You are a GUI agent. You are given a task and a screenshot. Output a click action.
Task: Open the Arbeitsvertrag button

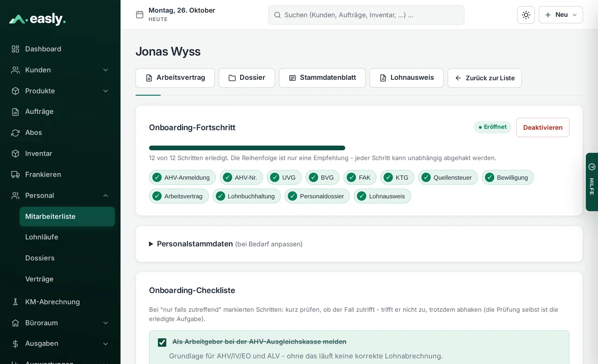(x=175, y=78)
